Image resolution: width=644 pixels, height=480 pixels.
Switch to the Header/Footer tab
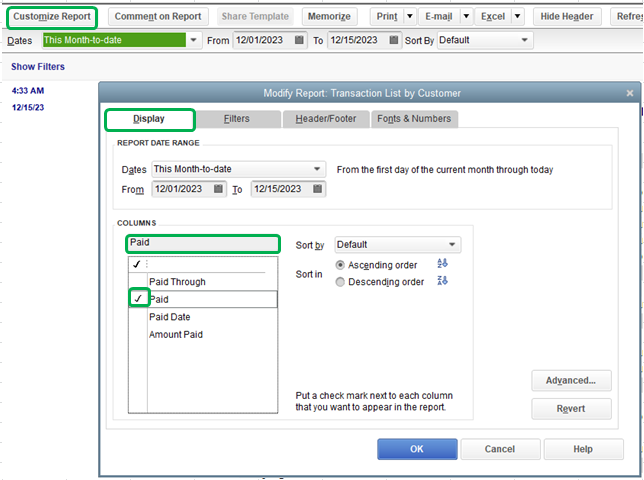(326, 119)
